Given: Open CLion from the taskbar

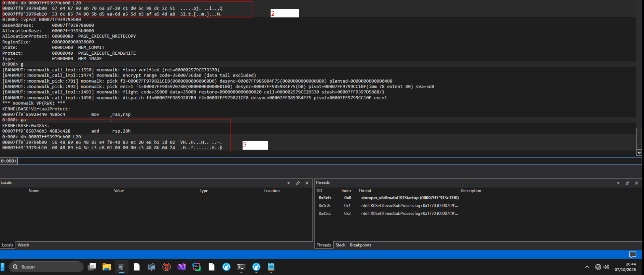Looking at the screenshot, I should pos(196,267).
